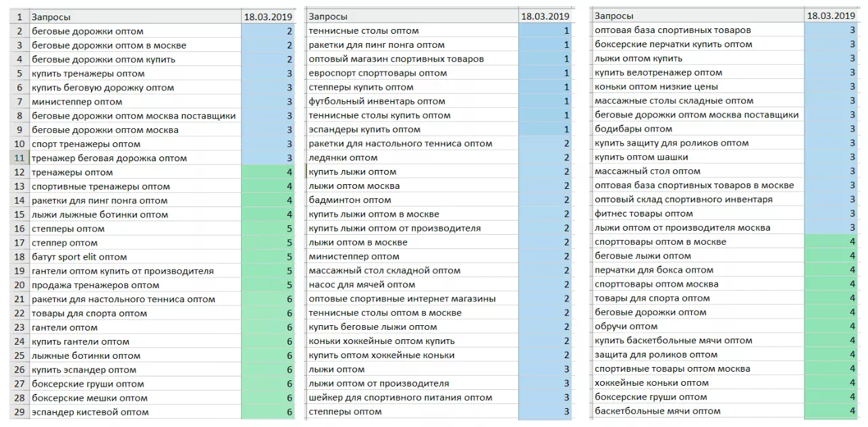Screen dimensions: 868x427
Task: Select the "спорт тренажеры оптом" cell
Action: 135,144
